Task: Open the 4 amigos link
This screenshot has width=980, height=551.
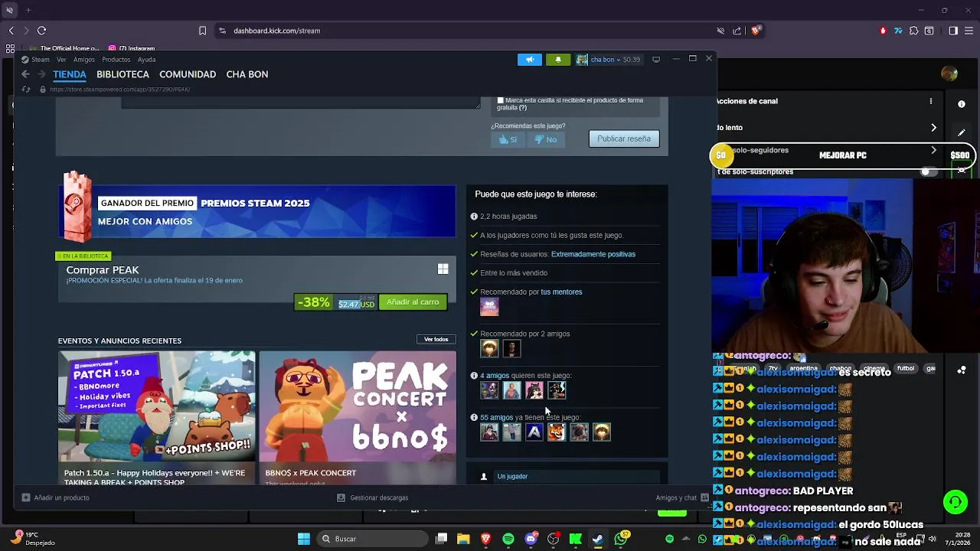Action: 495,376
